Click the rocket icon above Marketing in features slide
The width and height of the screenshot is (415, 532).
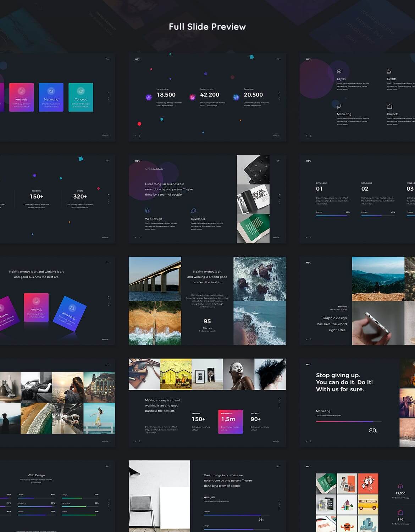click(339, 106)
